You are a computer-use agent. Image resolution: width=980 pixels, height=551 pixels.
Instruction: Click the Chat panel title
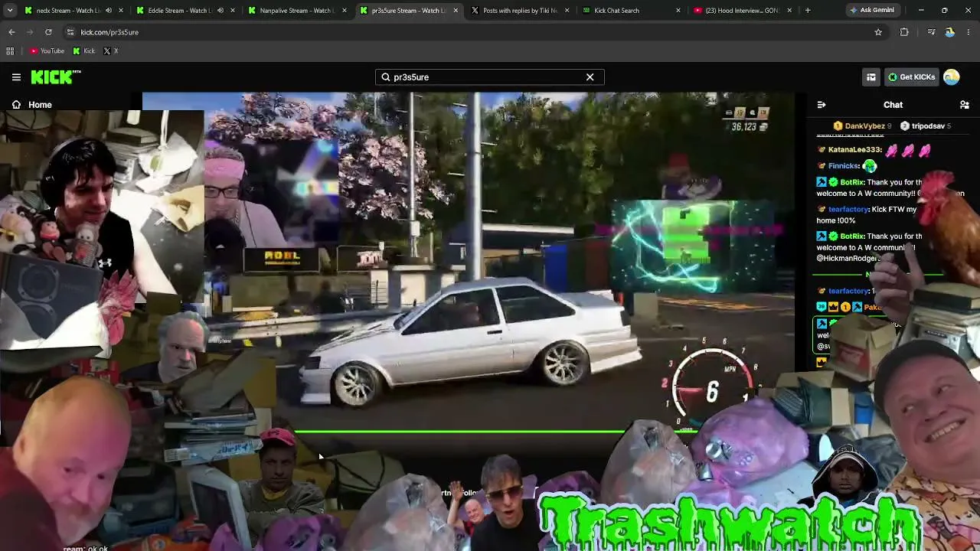[893, 105]
